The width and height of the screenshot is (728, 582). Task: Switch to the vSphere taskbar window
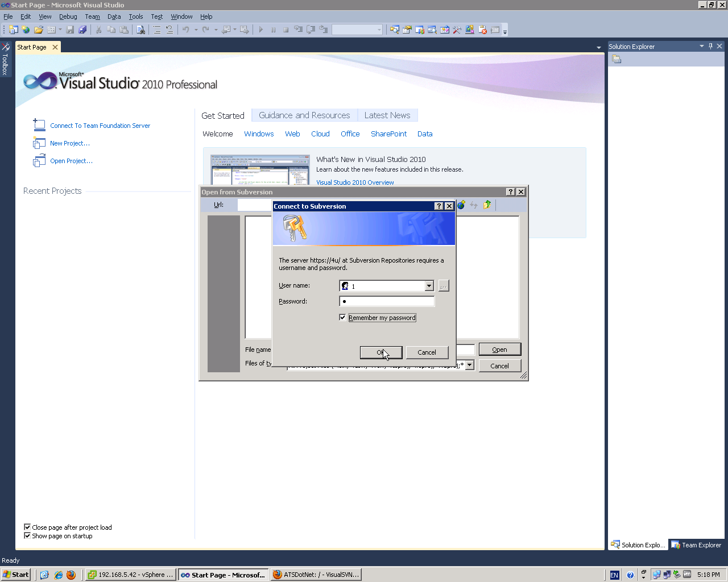[x=131, y=575]
